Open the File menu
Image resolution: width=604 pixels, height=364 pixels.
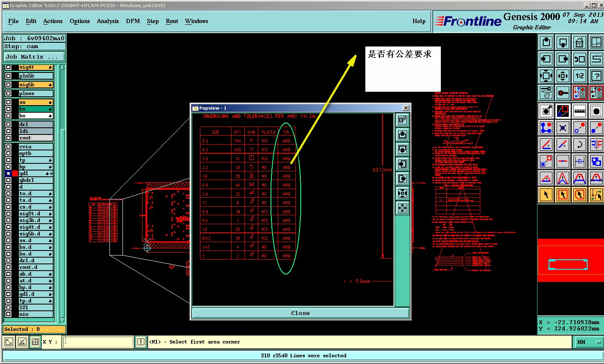[x=13, y=21]
